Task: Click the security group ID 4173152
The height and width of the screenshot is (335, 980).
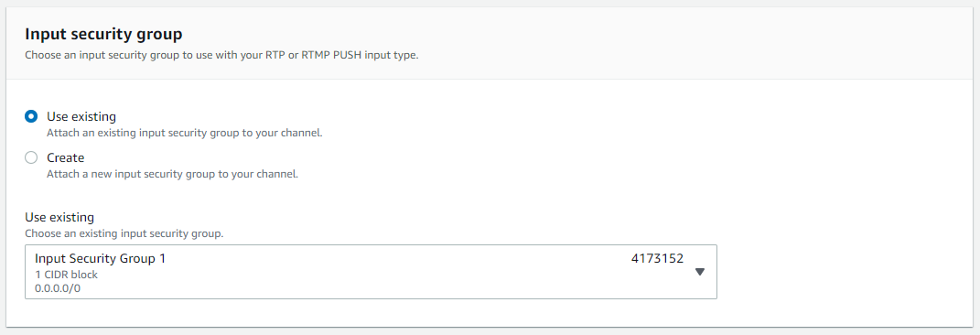Action: (x=658, y=259)
